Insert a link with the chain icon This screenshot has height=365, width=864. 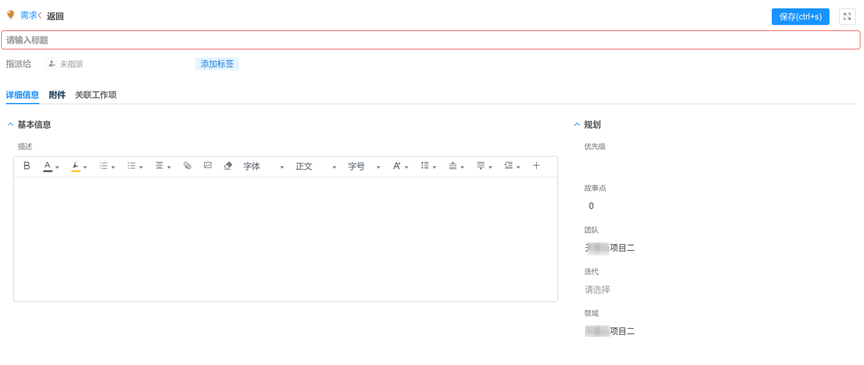click(187, 165)
